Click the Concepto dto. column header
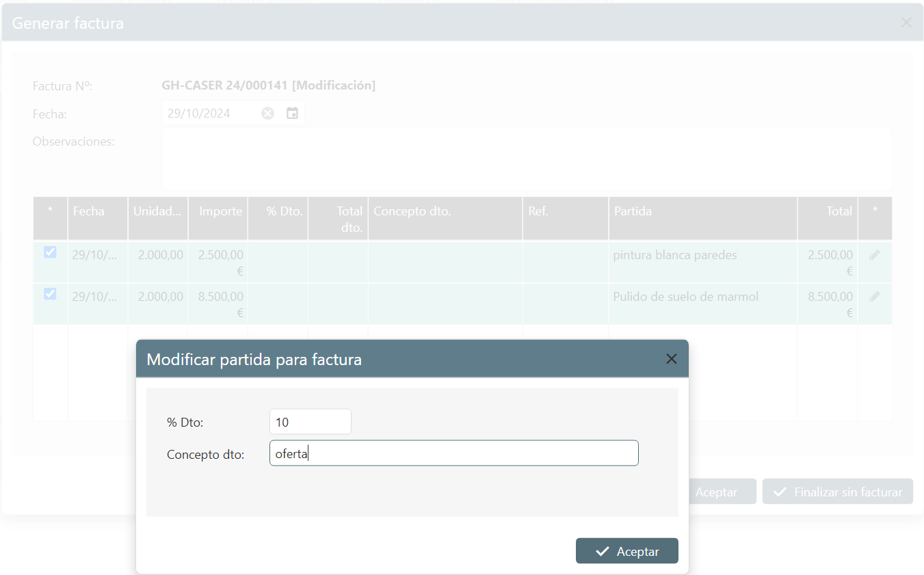 (445, 211)
